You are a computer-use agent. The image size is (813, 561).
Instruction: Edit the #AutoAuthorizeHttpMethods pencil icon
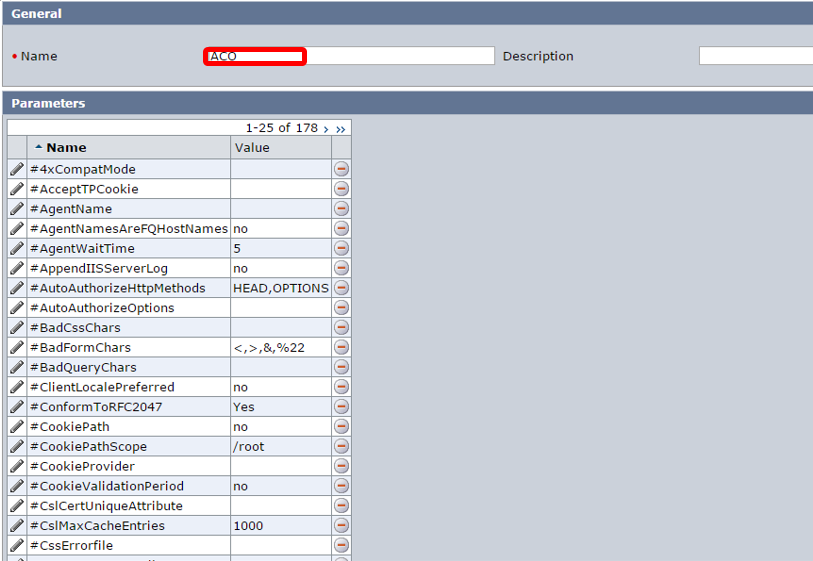click(17, 288)
